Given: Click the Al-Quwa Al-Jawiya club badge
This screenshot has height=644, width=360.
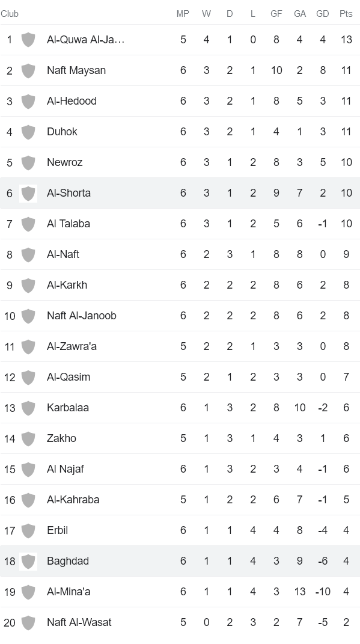Looking at the screenshot, I should 28,40.
